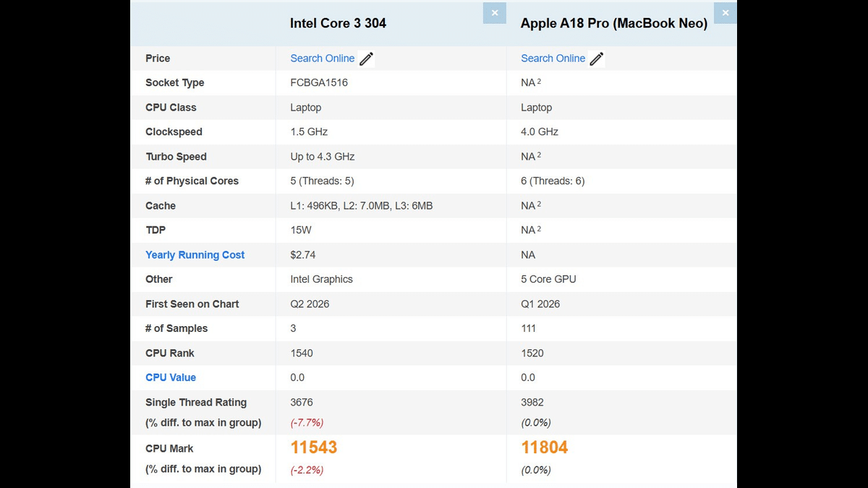Click the CPU Class row label
The height and width of the screenshot is (488, 868).
[x=171, y=108]
